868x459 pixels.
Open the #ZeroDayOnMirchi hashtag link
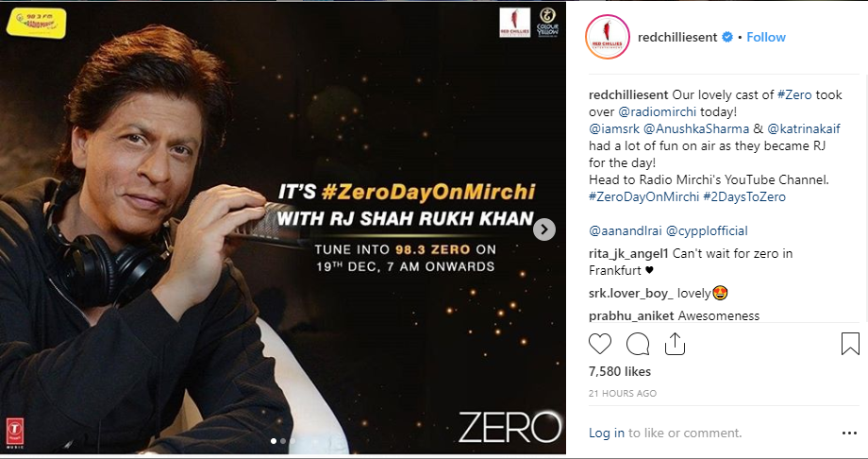643,196
